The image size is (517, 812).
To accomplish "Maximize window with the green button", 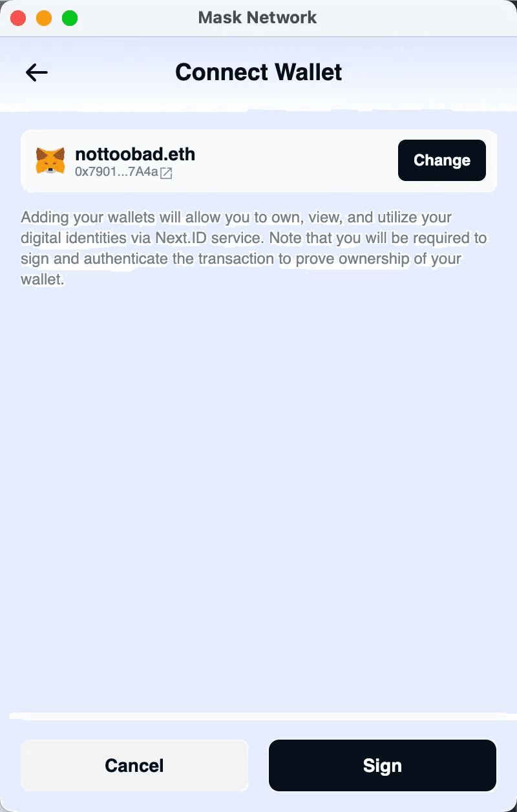I will (x=70, y=18).
